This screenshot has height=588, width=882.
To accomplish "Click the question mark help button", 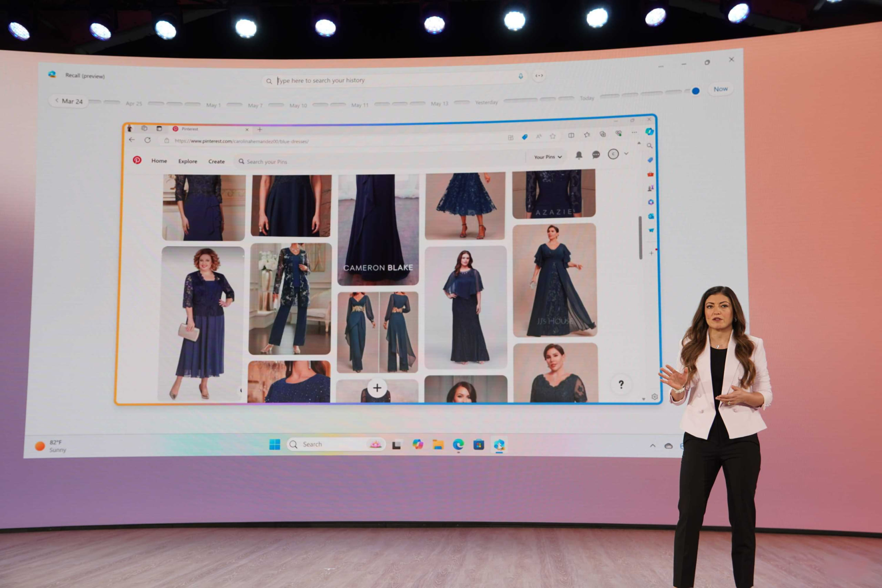I will tap(621, 384).
